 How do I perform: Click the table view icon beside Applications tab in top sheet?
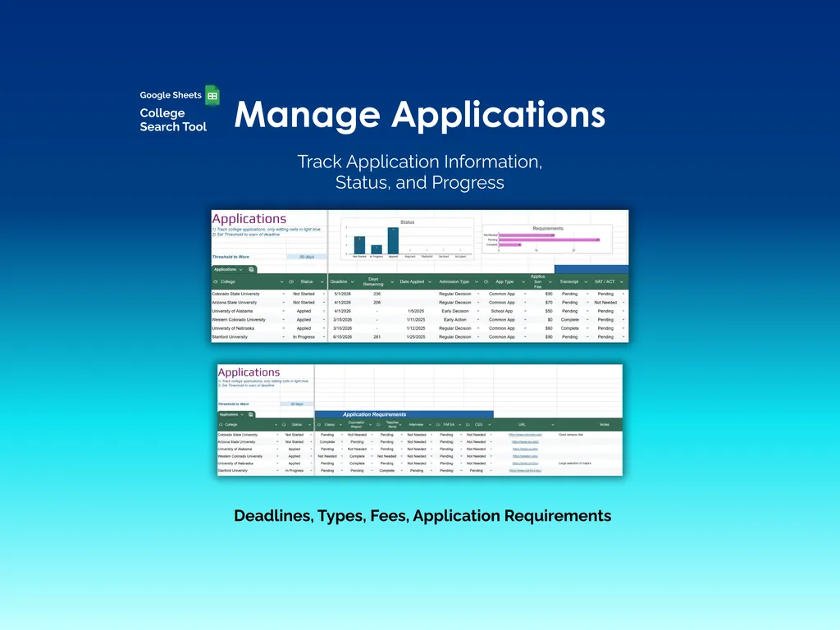[251, 269]
